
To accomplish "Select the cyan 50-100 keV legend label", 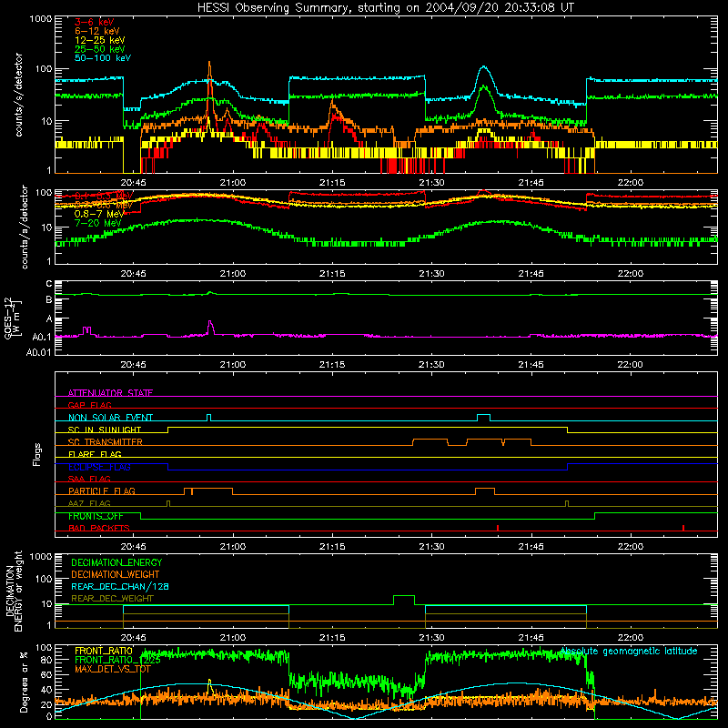I will pos(103,58).
